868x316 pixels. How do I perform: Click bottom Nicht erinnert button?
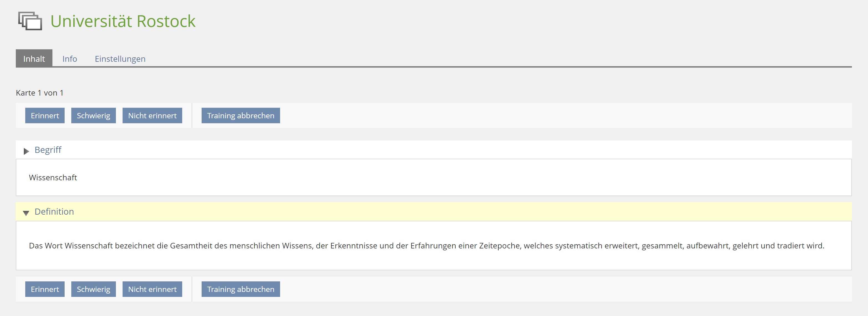pyautogui.click(x=152, y=289)
